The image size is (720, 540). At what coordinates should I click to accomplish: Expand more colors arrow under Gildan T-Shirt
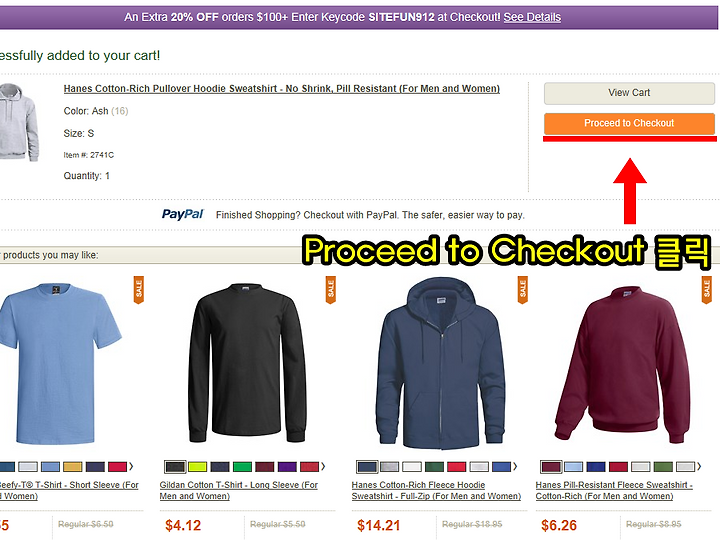click(x=323, y=467)
